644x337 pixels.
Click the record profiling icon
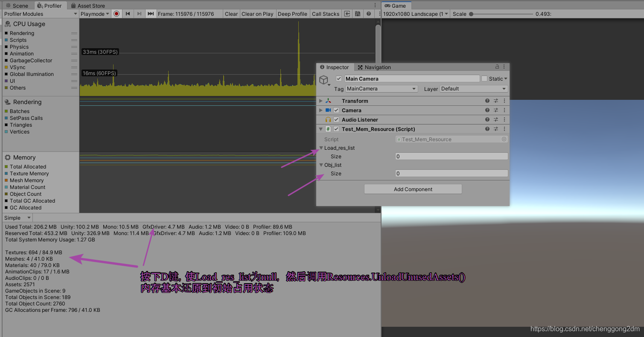tap(116, 14)
